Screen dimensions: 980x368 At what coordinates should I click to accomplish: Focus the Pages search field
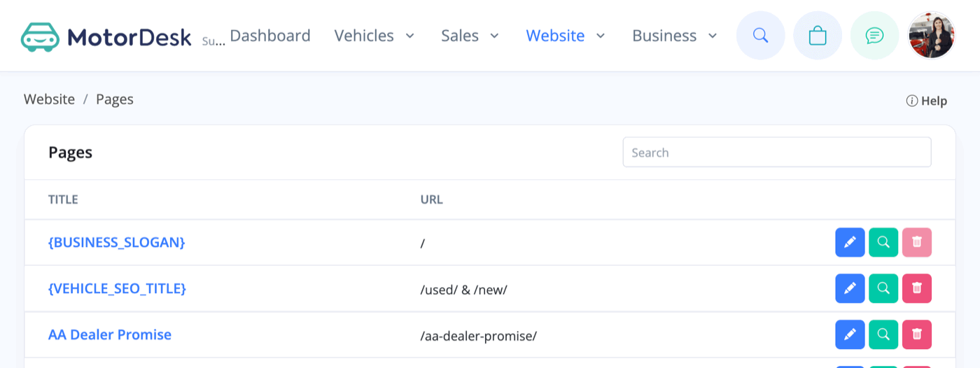(x=777, y=153)
